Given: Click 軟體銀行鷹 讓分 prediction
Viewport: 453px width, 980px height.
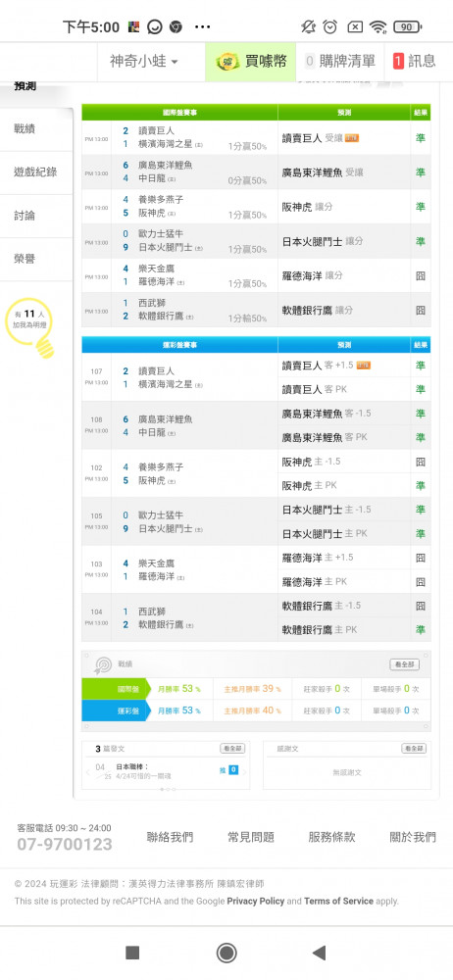Looking at the screenshot, I should (x=318, y=310).
